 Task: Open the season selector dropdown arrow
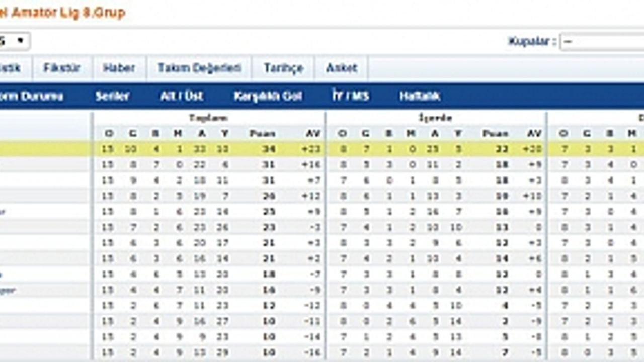21,41
